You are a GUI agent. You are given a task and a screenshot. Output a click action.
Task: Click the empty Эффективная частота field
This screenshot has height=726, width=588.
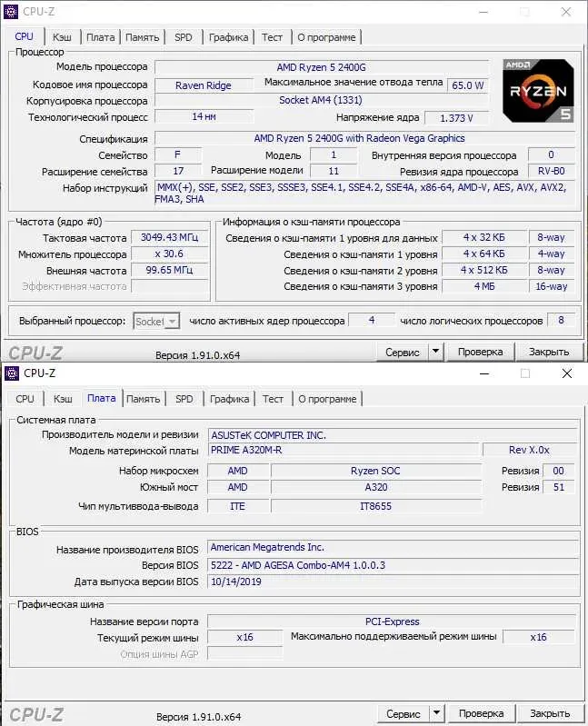point(169,286)
